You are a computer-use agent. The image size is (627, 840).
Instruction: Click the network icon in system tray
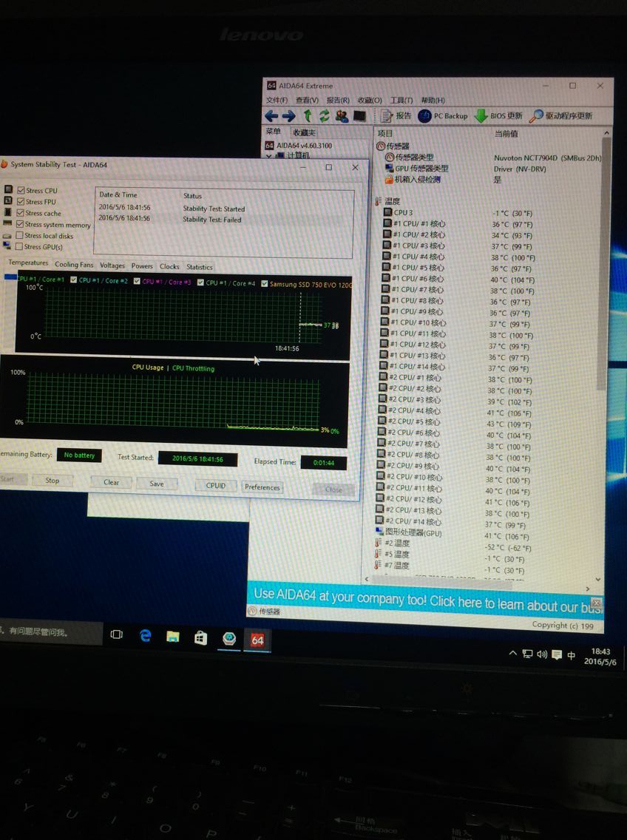527,654
